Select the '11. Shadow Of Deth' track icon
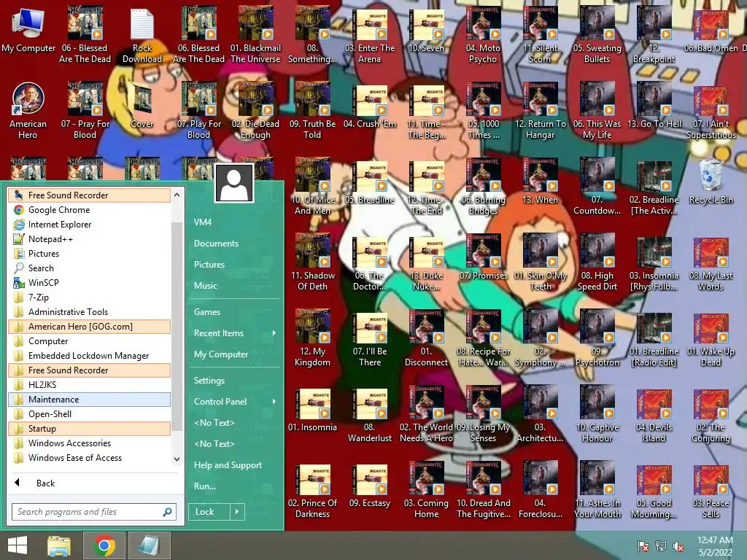The height and width of the screenshot is (560, 747). (x=312, y=262)
